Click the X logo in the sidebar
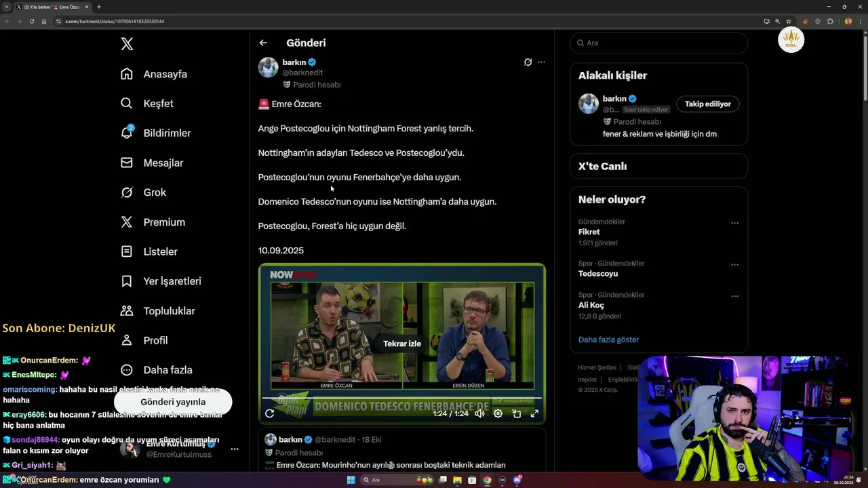868x488 pixels. [127, 44]
